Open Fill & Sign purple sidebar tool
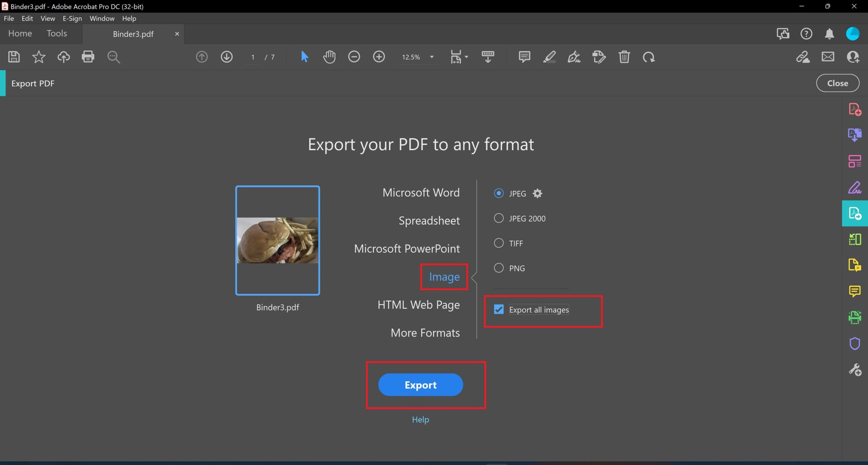 855,187
